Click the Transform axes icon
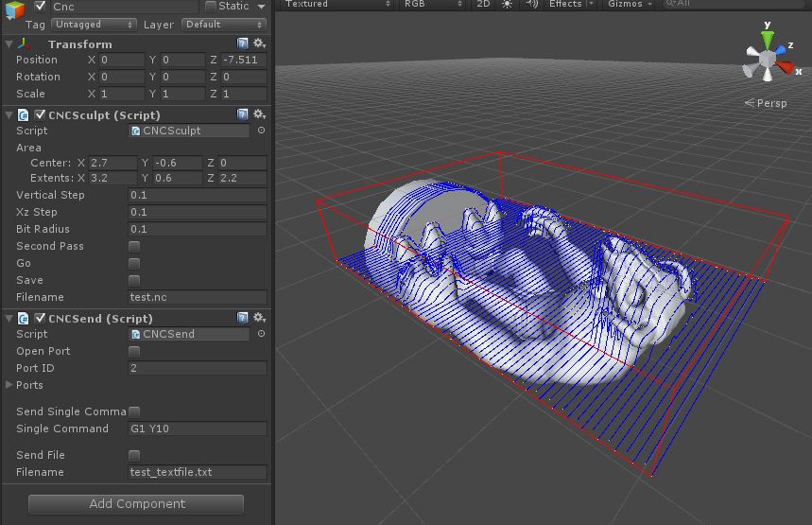This screenshot has width=812, height=525. click(24, 44)
